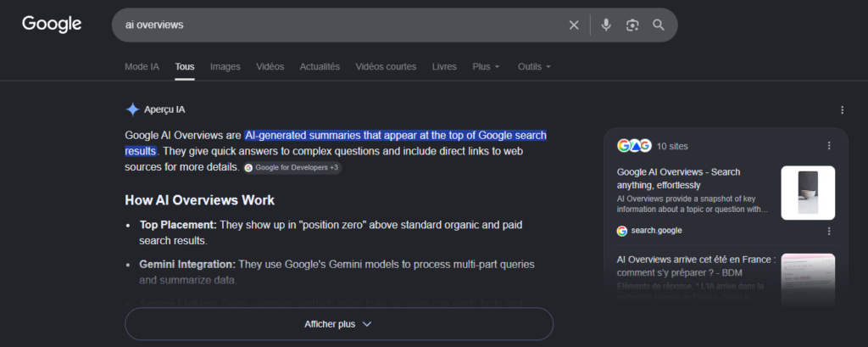The height and width of the screenshot is (347, 868).
Task: Switch to the Mode IA tab
Action: point(142,66)
